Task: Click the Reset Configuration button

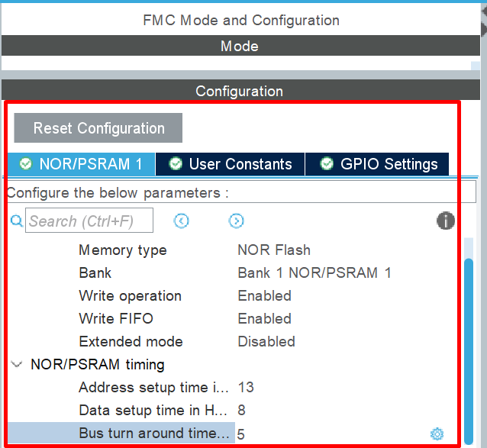Action: (x=98, y=128)
